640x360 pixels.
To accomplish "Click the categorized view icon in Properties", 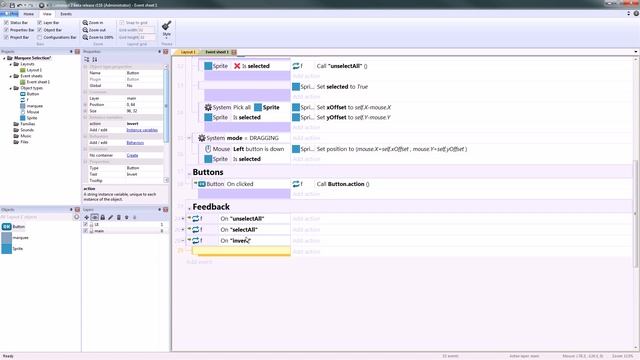I will tap(87, 60).
